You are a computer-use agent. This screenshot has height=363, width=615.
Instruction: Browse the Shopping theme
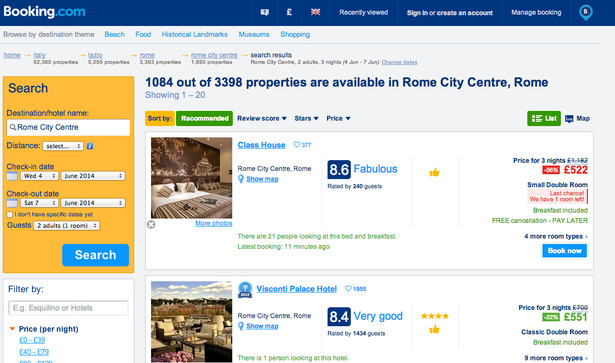click(x=295, y=34)
